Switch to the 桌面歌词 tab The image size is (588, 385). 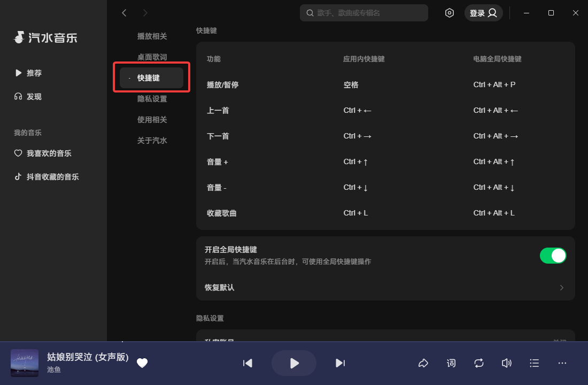pos(152,57)
